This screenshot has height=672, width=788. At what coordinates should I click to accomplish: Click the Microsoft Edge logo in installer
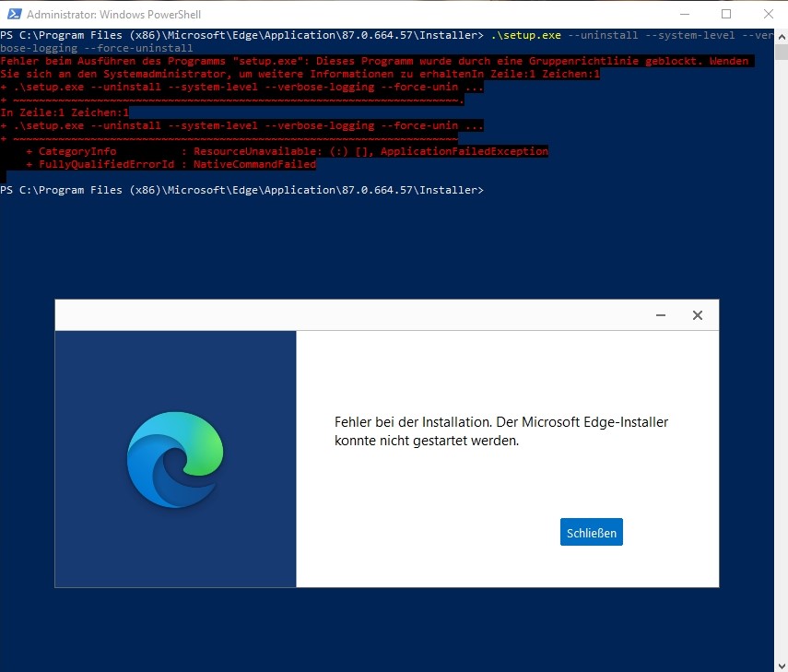pos(175,459)
